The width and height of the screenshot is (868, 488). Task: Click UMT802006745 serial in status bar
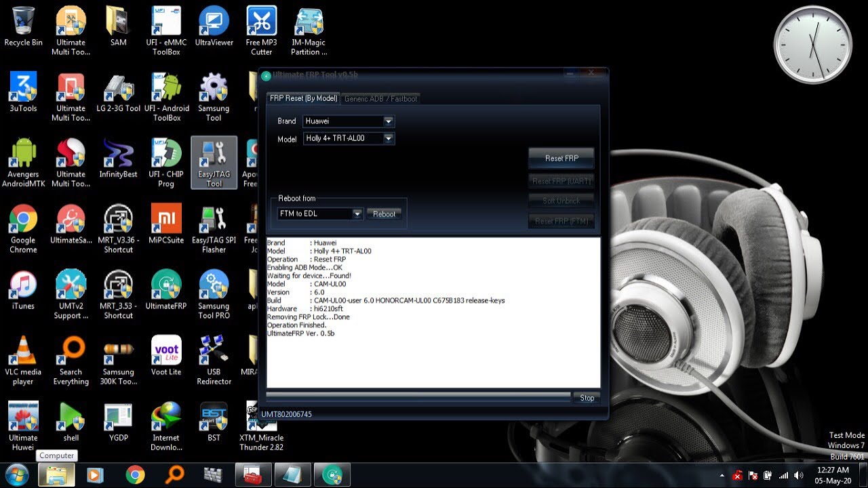point(286,414)
